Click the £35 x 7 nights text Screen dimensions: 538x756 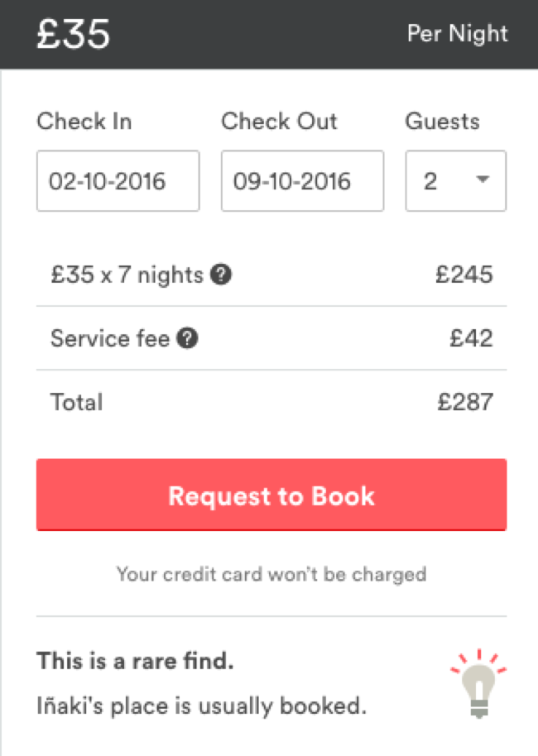(127, 275)
